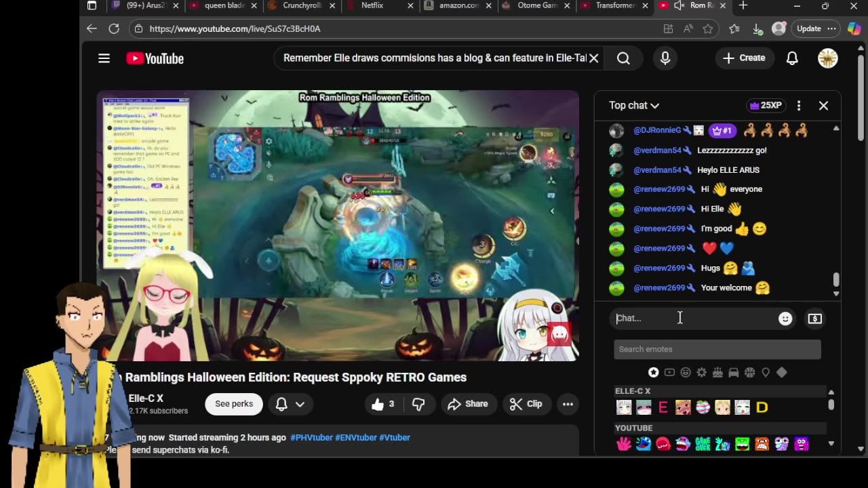
Task: Open the YouTube account avatar menu
Action: point(828,58)
